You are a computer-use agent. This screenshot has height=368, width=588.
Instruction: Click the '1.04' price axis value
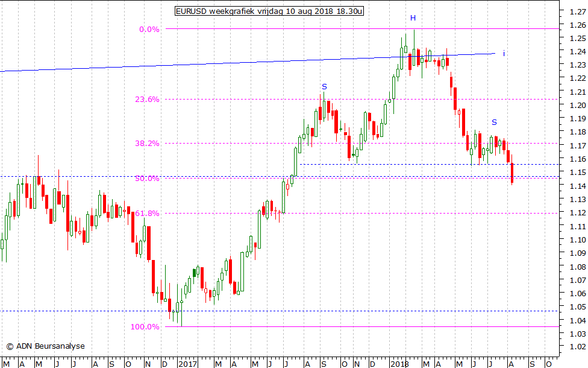(578, 320)
